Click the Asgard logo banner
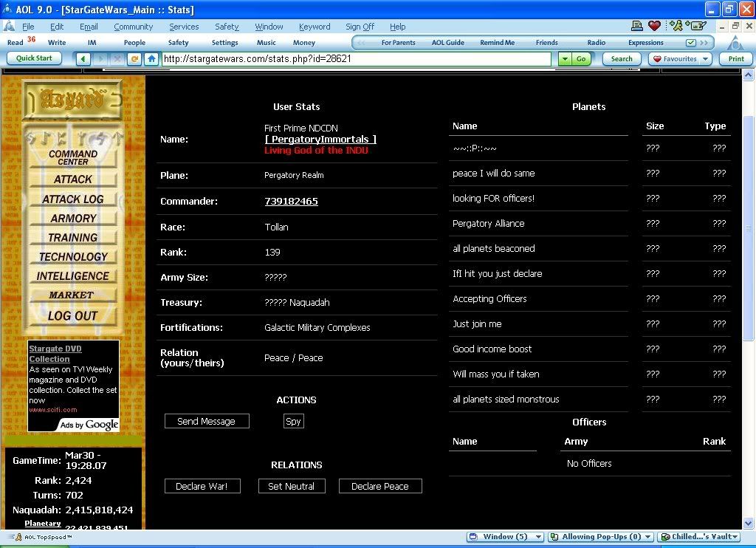This screenshot has width=756, height=548. pyautogui.click(x=72, y=100)
